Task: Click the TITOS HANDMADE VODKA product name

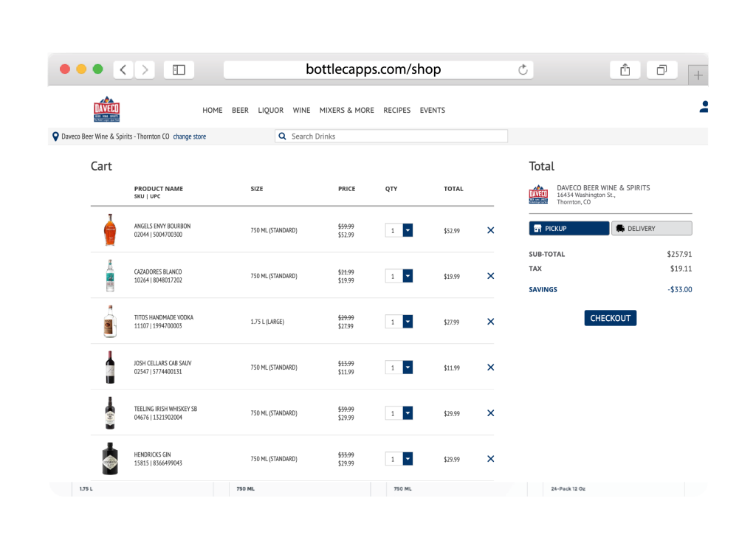Action: click(163, 317)
